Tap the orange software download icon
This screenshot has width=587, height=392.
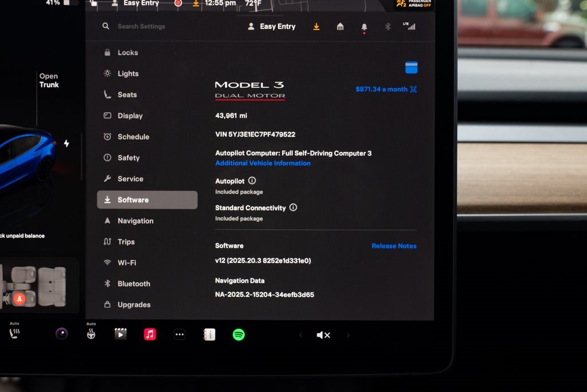[x=316, y=26]
